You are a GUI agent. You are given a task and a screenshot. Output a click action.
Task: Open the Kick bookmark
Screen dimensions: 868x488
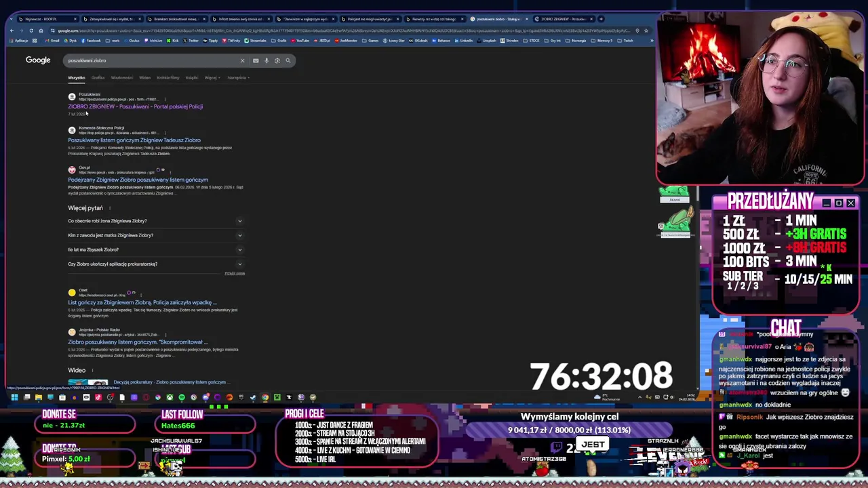173,40
